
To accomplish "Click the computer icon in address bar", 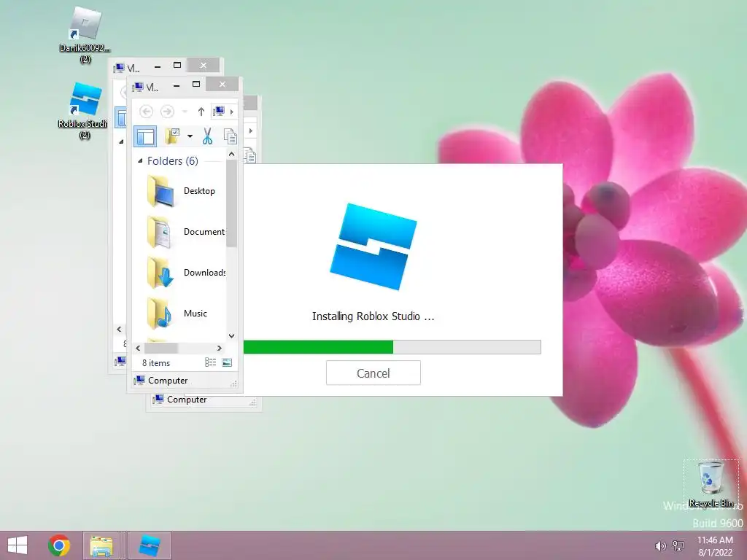I will 219,112.
